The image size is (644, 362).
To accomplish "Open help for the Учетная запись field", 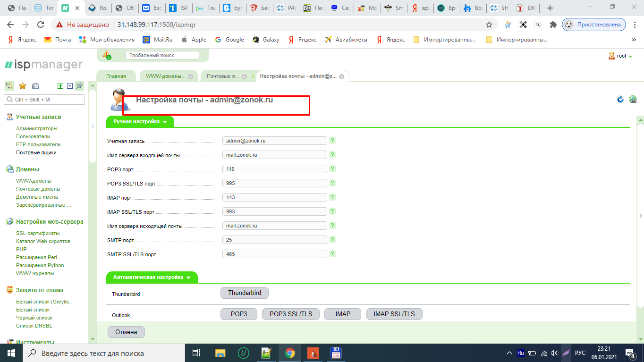I will coord(332,141).
